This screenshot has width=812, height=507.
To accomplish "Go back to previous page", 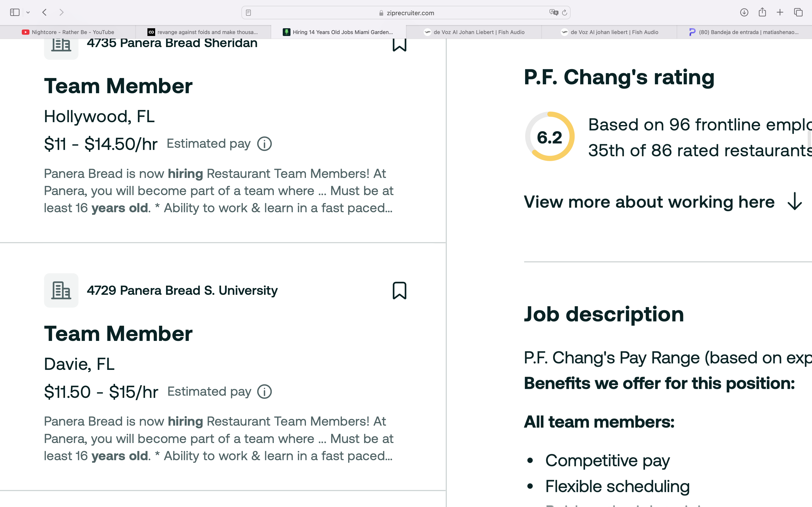I will click(x=44, y=12).
